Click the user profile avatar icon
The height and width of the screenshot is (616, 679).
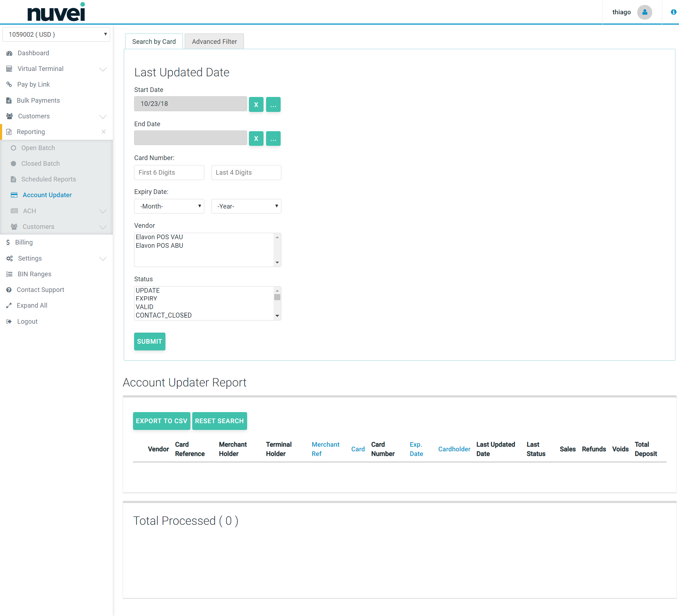[644, 12]
